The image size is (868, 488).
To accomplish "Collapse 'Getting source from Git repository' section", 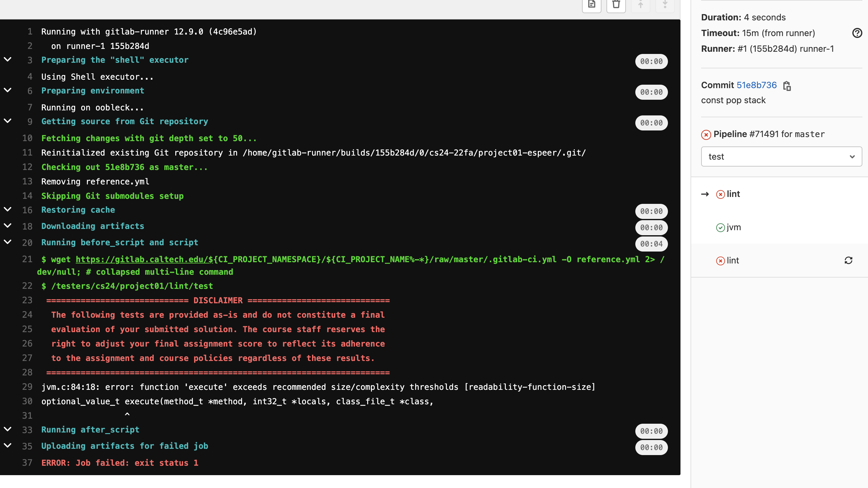I will (8, 121).
